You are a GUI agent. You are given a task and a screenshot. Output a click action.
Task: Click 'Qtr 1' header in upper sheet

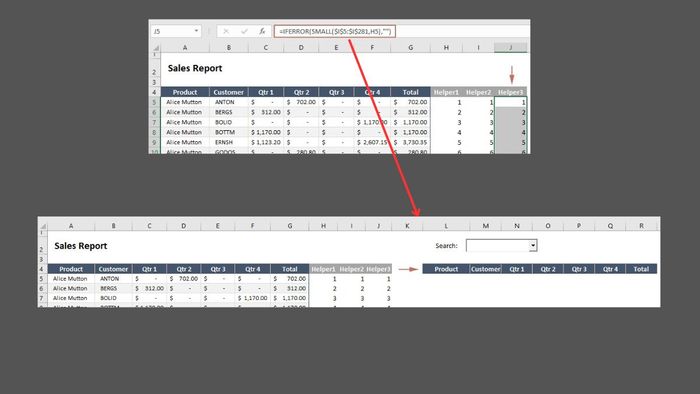pos(266,92)
